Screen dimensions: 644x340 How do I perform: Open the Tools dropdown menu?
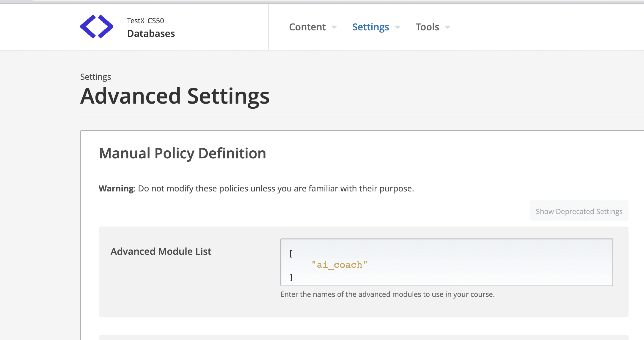427,27
